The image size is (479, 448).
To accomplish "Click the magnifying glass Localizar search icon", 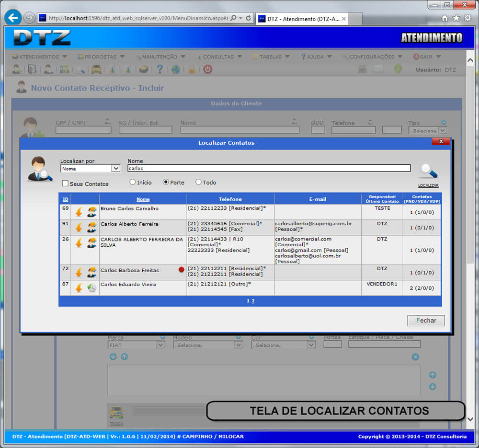I will click(x=428, y=172).
